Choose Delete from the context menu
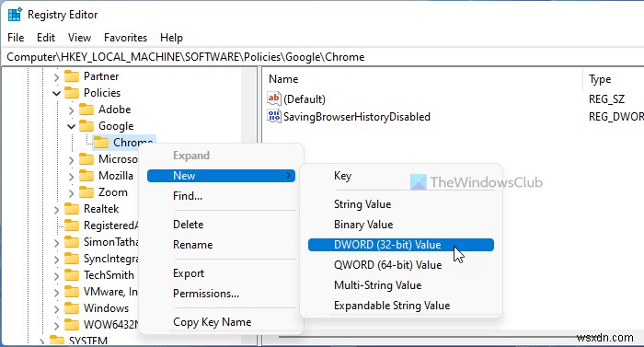The image size is (644, 347). click(221, 225)
